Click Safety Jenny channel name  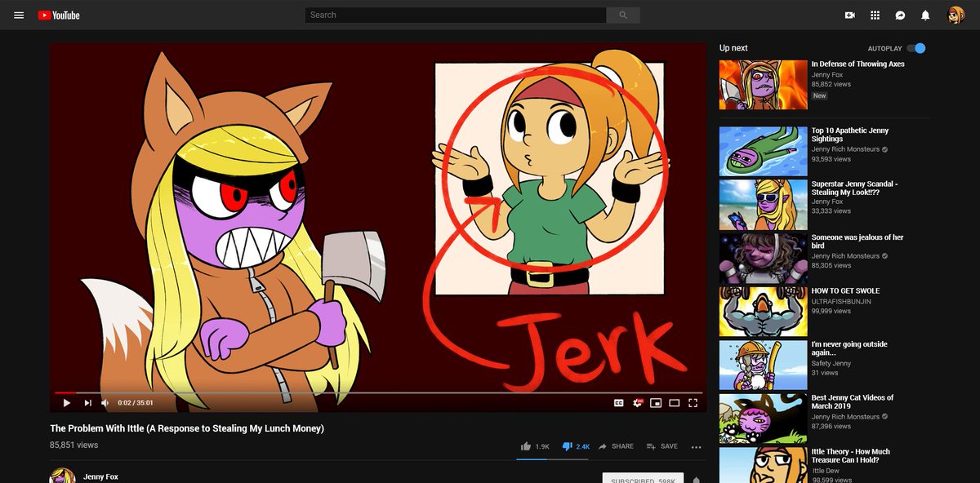pyautogui.click(x=831, y=363)
